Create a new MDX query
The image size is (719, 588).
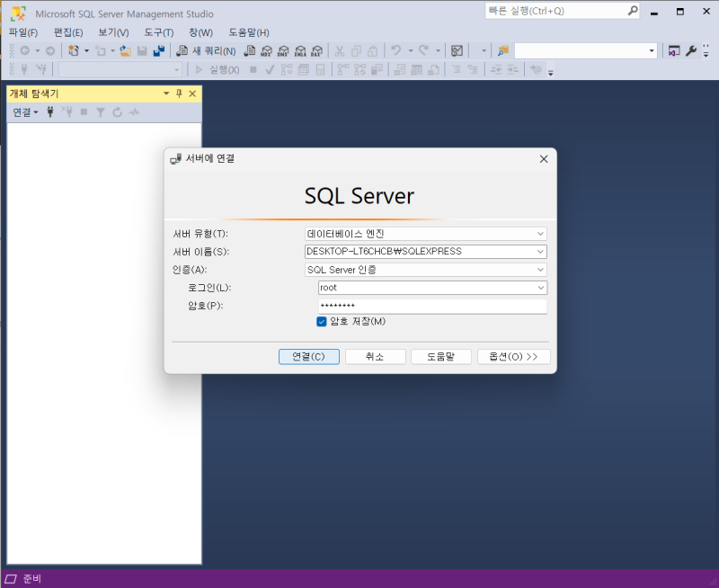[x=267, y=51]
